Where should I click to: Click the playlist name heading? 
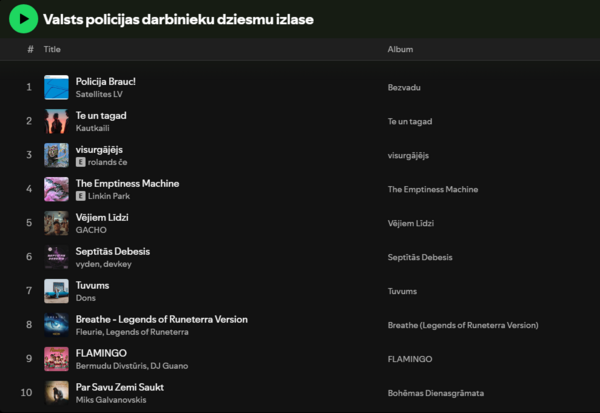[x=178, y=19]
